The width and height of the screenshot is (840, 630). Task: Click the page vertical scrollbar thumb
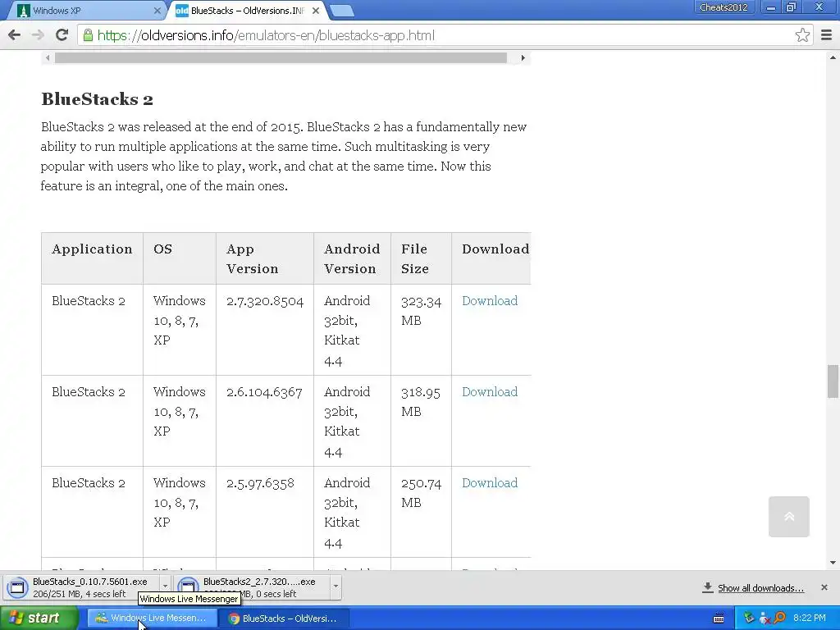(833, 381)
